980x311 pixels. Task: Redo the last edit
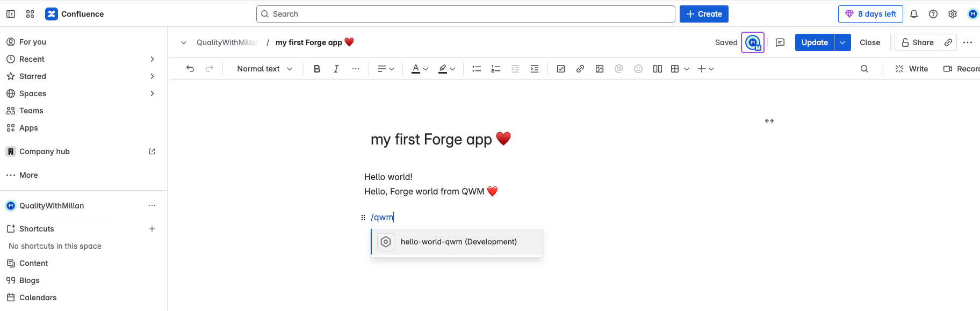click(x=210, y=69)
